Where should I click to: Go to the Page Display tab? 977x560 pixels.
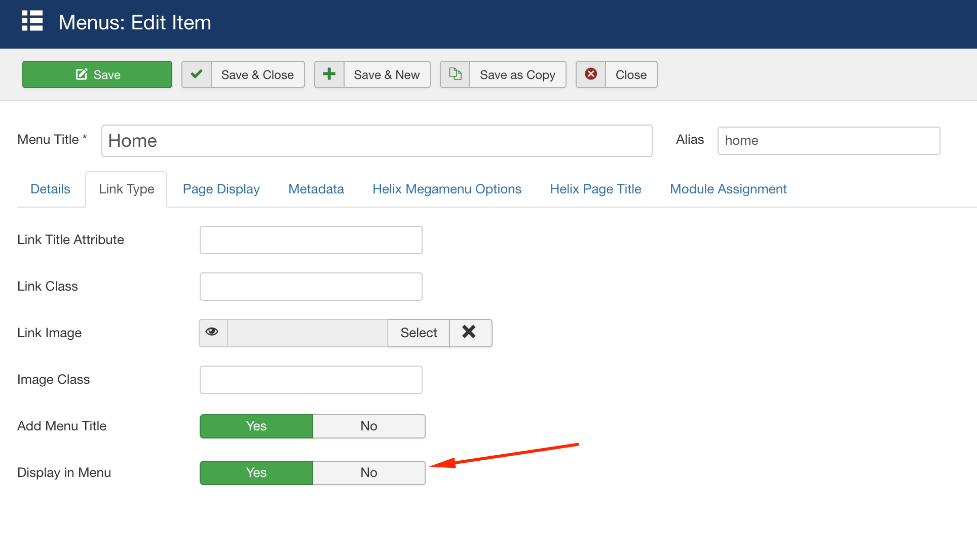(221, 189)
